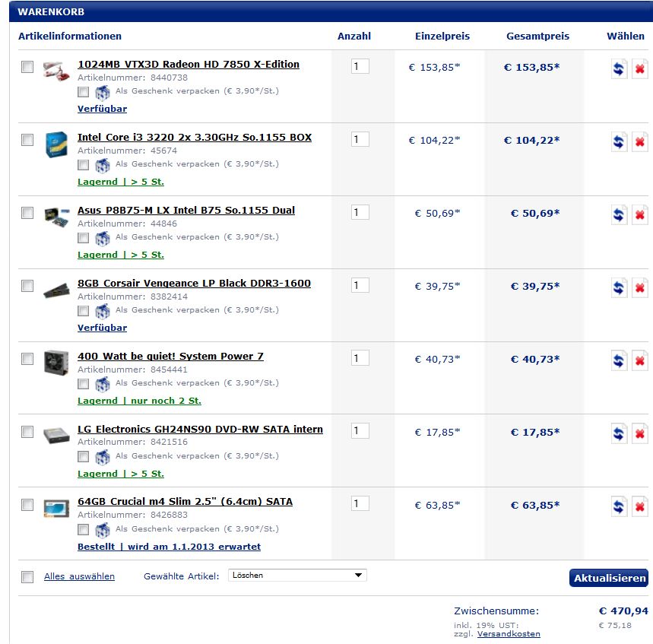
Task: Open 8GB Corsair Vengeance LP Black link
Action: 194,284
